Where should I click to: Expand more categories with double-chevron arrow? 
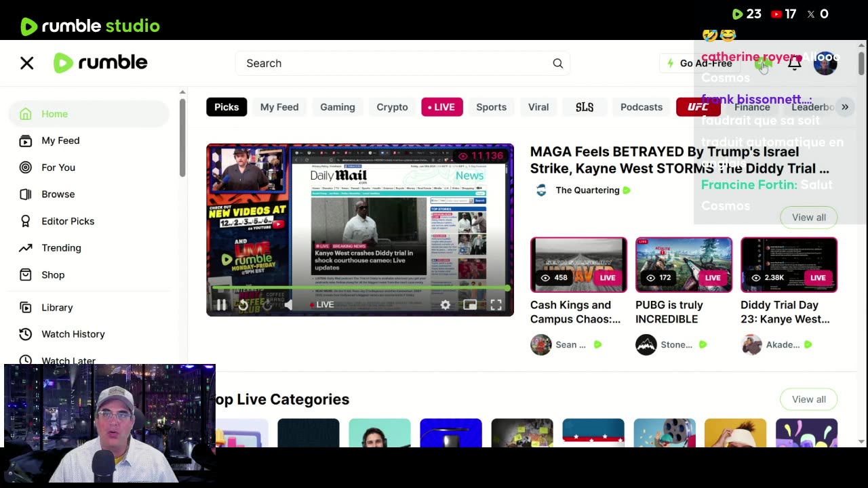[x=845, y=107]
